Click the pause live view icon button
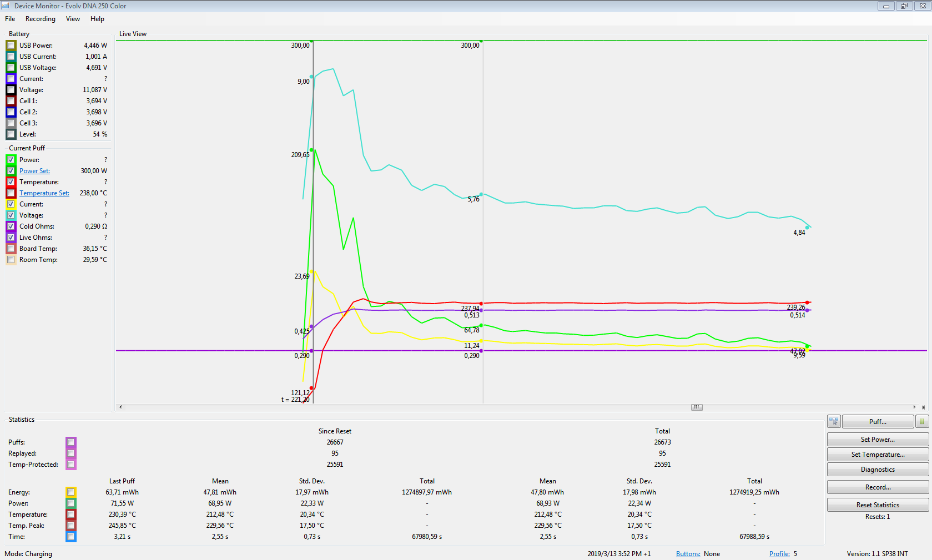The width and height of the screenshot is (932, 560). pyautogui.click(x=921, y=422)
